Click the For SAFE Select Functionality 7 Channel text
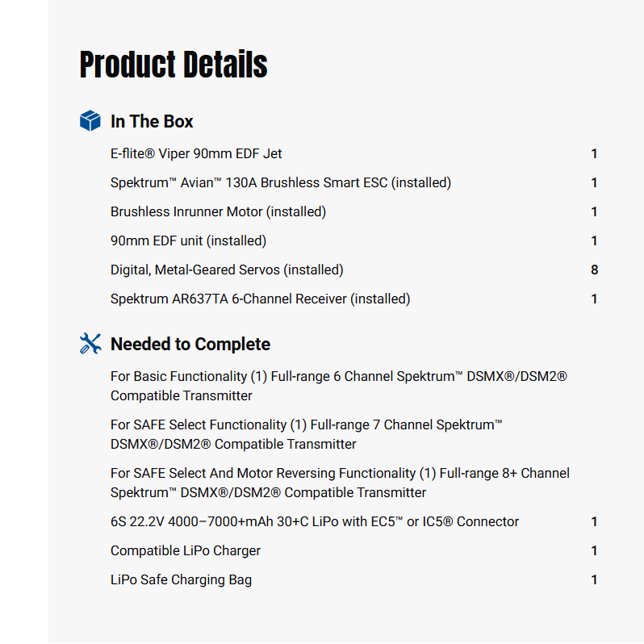644x644 pixels. 307,434
